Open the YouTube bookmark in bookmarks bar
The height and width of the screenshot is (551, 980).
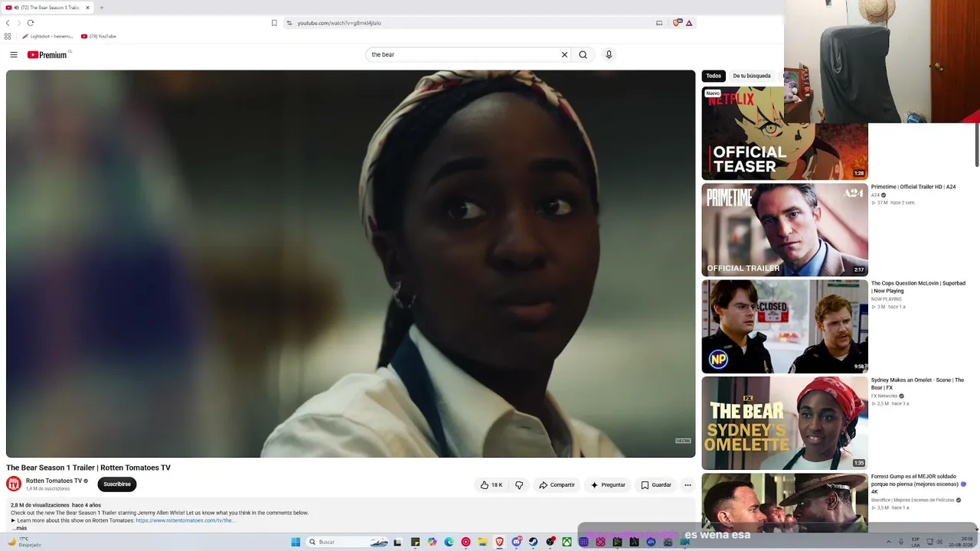pyautogui.click(x=99, y=36)
